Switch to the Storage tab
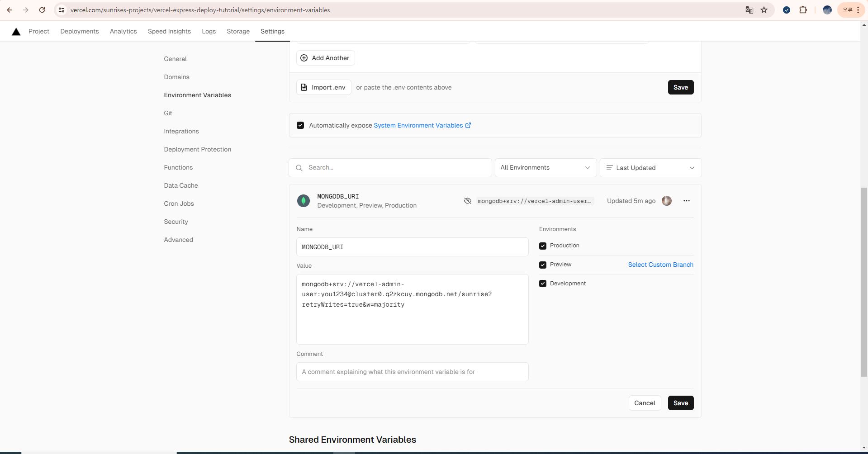The image size is (868, 454). (238, 31)
